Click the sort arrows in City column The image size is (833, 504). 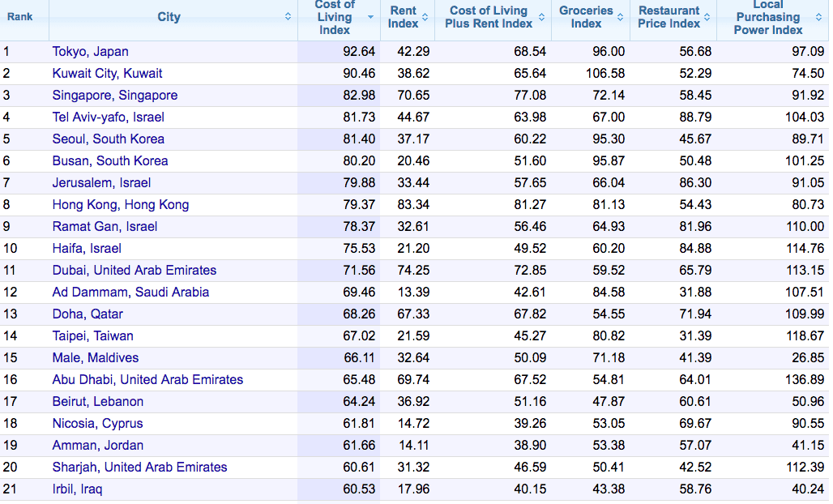coord(288,17)
